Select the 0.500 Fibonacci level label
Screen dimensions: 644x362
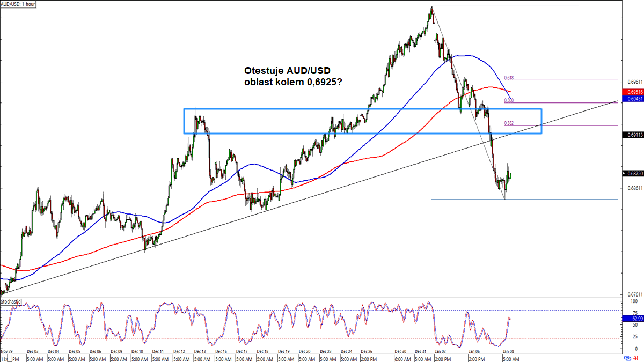pos(509,100)
